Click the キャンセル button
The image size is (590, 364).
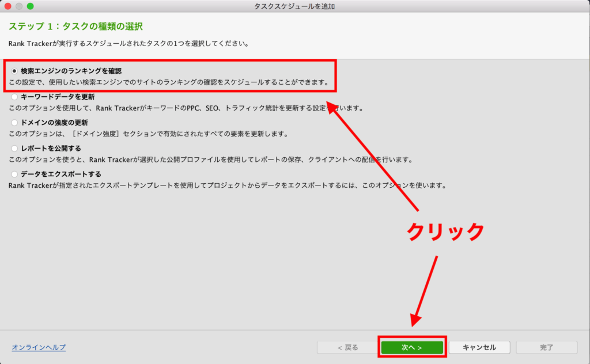point(479,347)
